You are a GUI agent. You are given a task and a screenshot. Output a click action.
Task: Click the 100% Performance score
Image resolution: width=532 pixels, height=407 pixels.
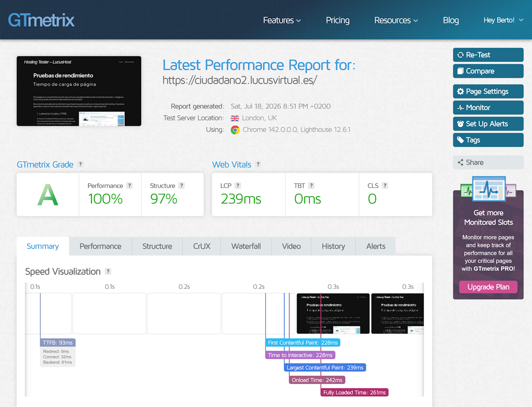105,199
